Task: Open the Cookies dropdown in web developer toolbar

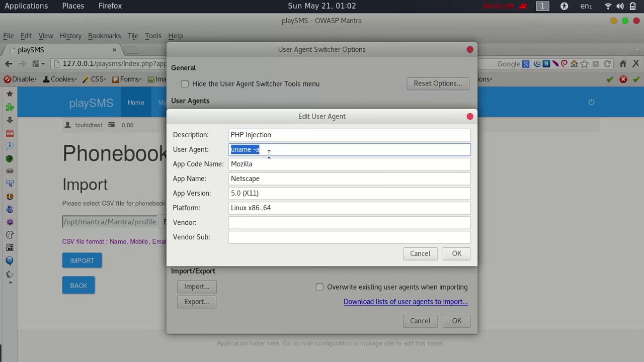Action: click(x=60, y=79)
